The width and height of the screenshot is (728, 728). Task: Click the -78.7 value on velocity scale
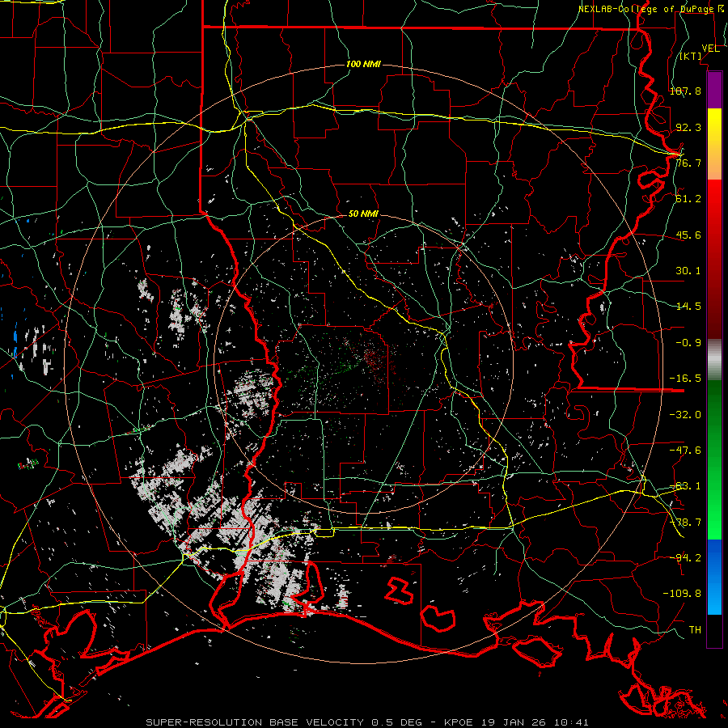click(685, 523)
